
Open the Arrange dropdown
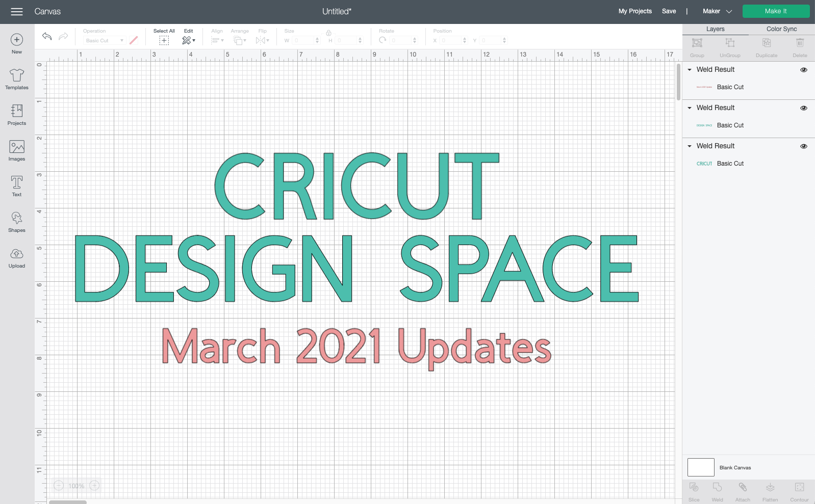(x=240, y=40)
